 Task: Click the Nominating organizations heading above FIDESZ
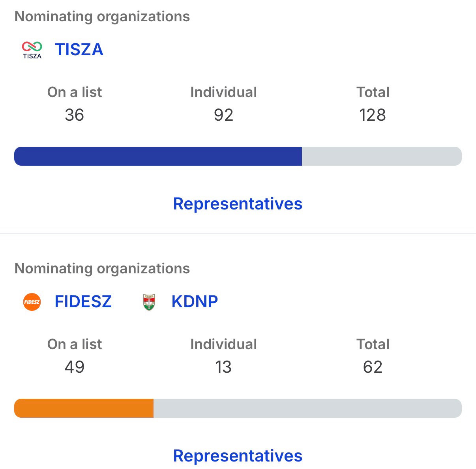coord(102,269)
